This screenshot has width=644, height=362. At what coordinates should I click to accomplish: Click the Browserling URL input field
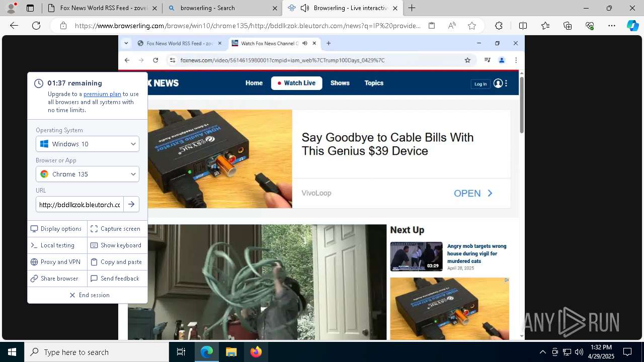[x=79, y=204]
